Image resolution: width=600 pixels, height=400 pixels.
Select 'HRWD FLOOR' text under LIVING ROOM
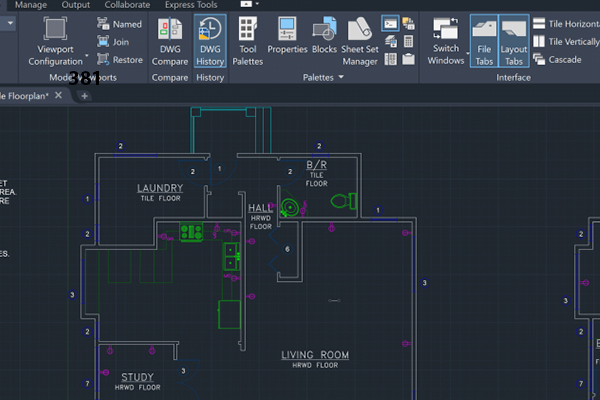315,365
